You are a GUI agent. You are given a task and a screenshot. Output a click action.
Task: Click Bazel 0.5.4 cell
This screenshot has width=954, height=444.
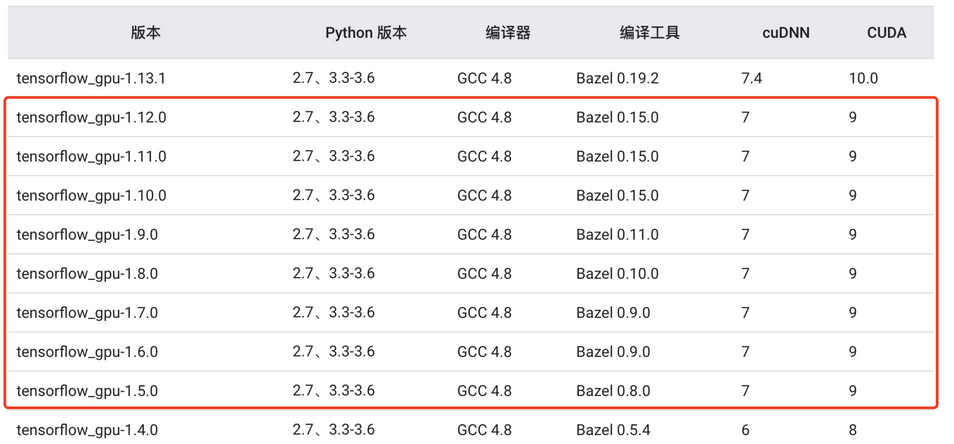click(x=613, y=430)
